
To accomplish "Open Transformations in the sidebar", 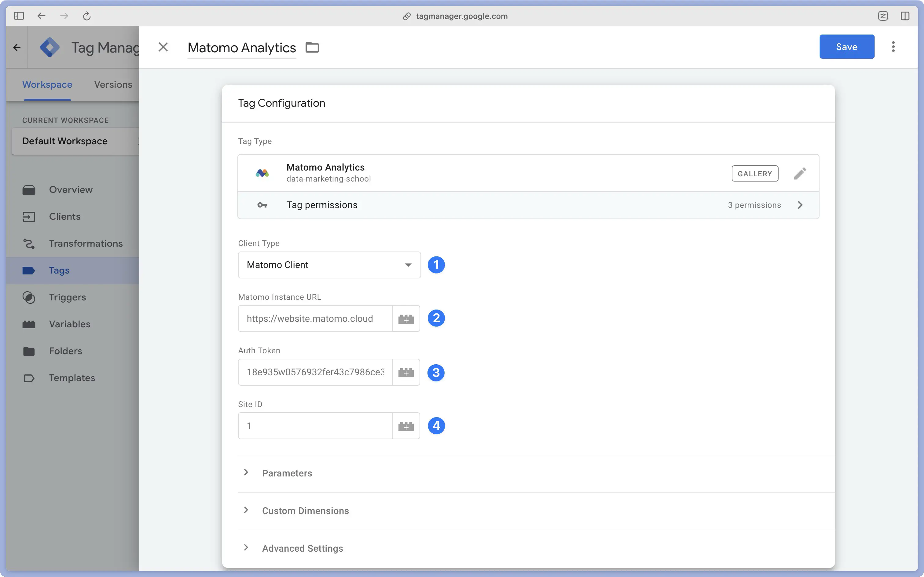I will [x=72, y=244].
